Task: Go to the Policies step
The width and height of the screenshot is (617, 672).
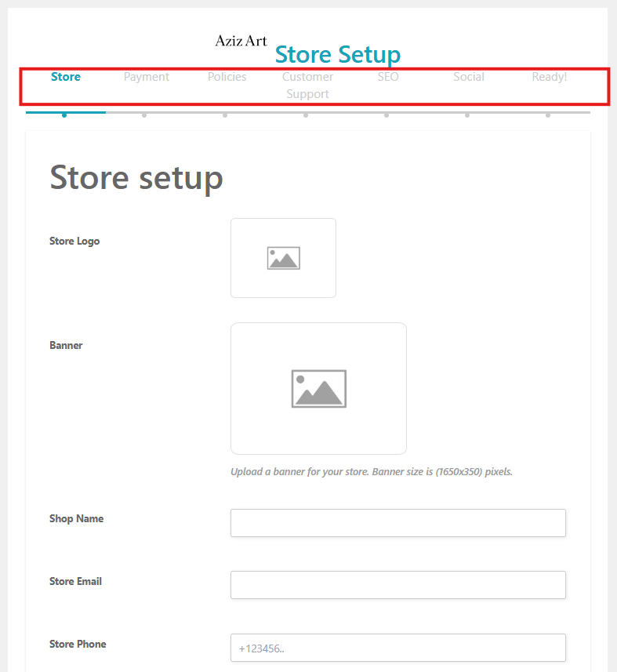Action: tap(227, 77)
